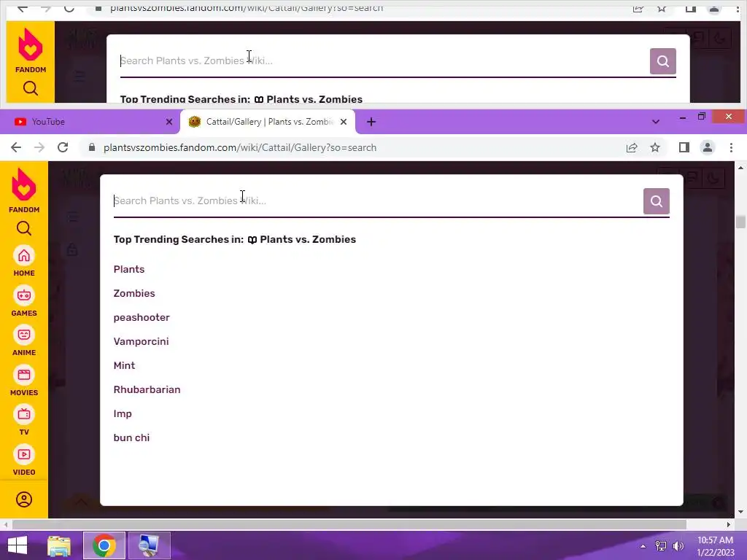Select trending search Rhubarbarian
Screen dimensions: 747x560
click(x=147, y=389)
